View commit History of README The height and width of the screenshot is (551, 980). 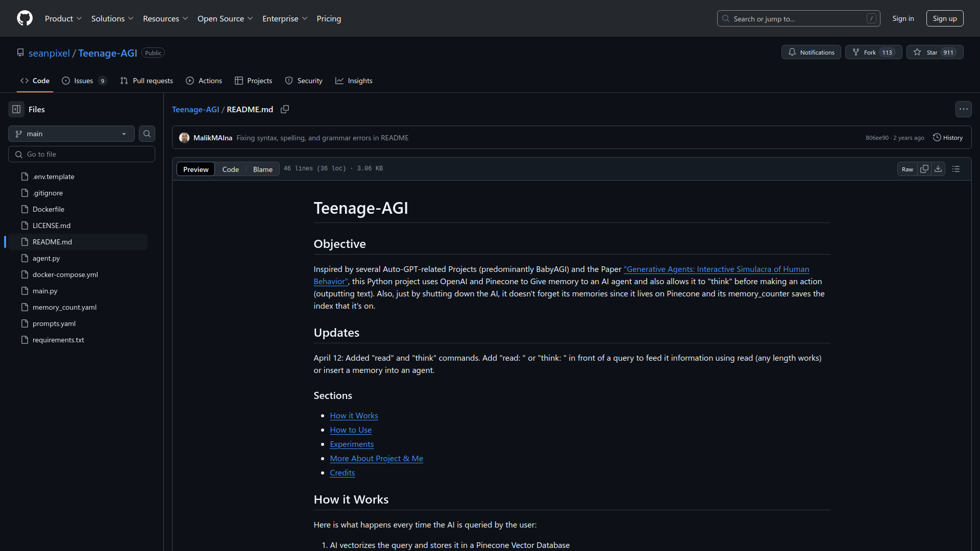[x=948, y=138]
